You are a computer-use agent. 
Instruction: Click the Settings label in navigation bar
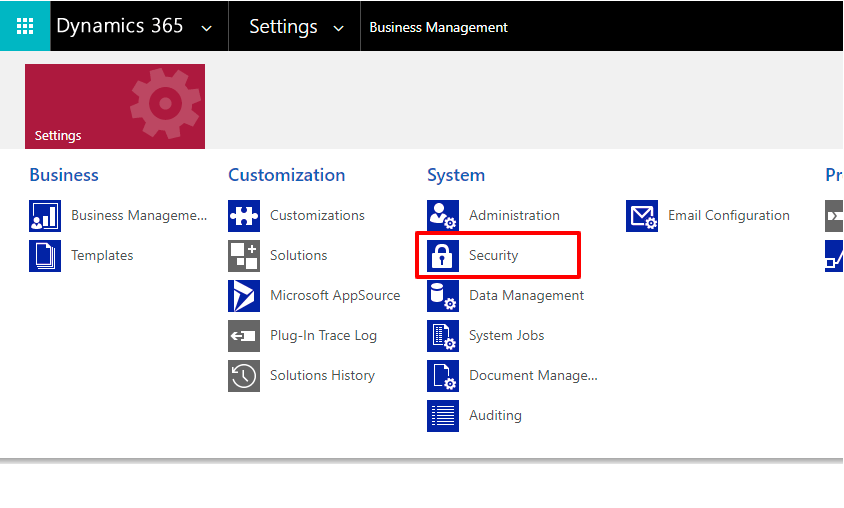coord(283,27)
